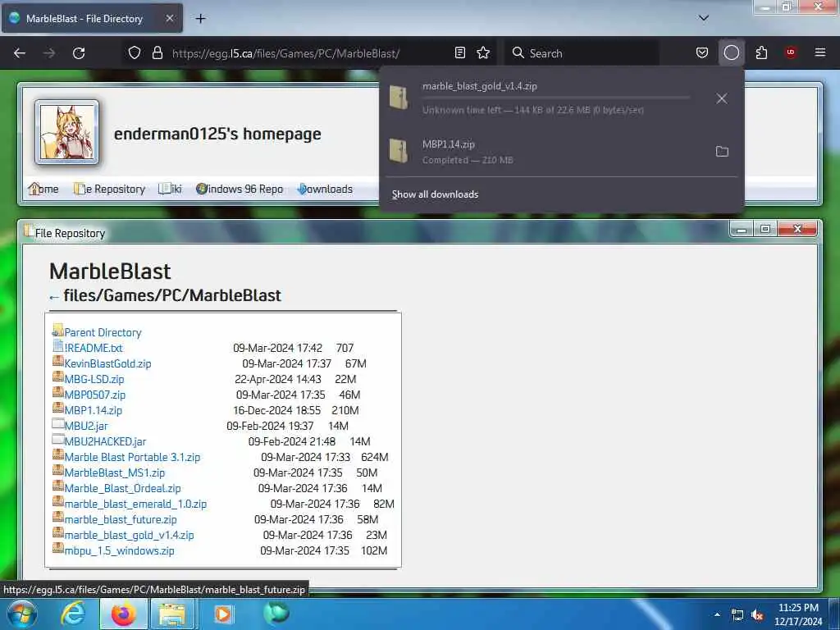Viewport: 840px width, 630px height.
Task: Download marble_blast_emerald_1.0.zip
Action: point(135,504)
